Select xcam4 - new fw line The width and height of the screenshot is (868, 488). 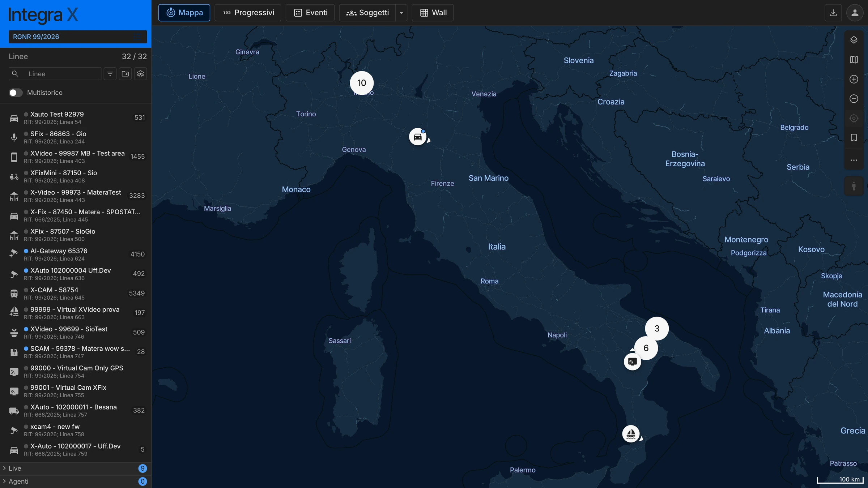(x=76, y=430)
